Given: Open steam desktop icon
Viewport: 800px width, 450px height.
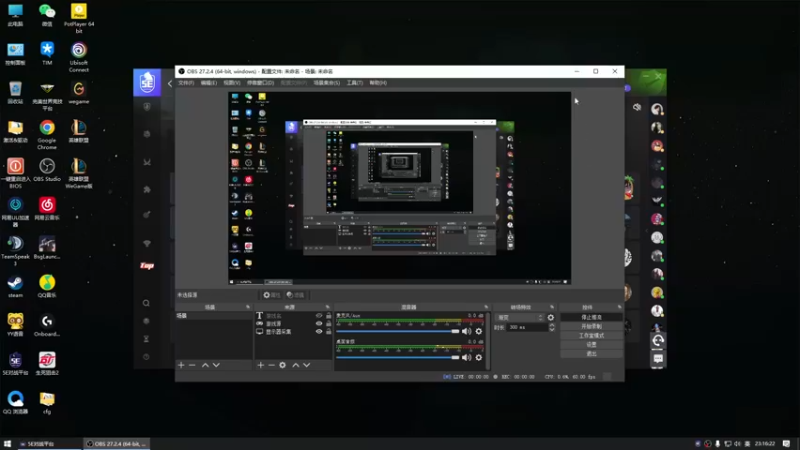Looking at the screenshot, I should [15, 287].
